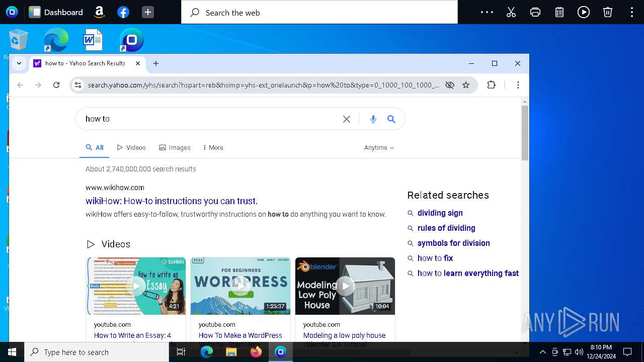Add a new shortcut with the plus icon
This screenshot has height=362, width=644.
[147, 12]
